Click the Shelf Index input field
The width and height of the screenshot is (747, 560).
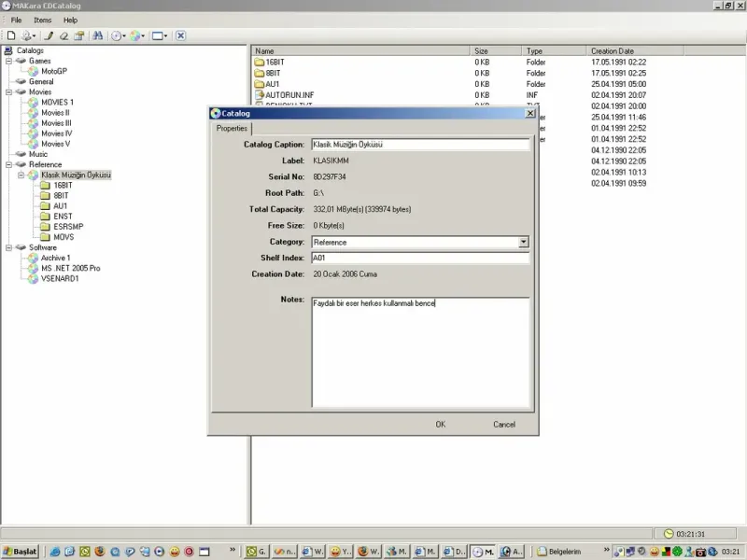click(x=420, y=258)
